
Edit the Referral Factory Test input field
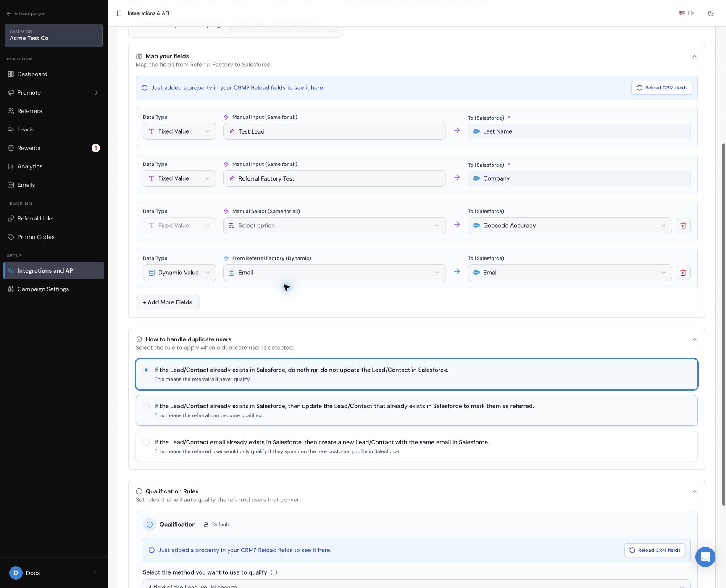click(334, 178)
